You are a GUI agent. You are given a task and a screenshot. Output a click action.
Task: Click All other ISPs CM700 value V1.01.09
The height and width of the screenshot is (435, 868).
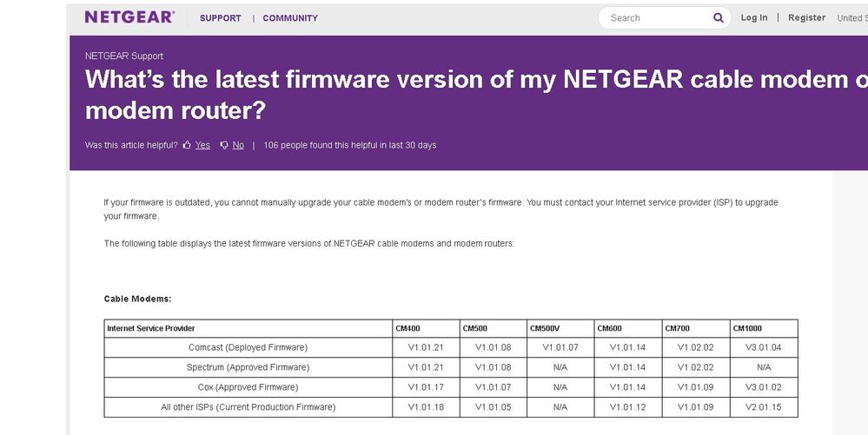[x=696, y=407]
